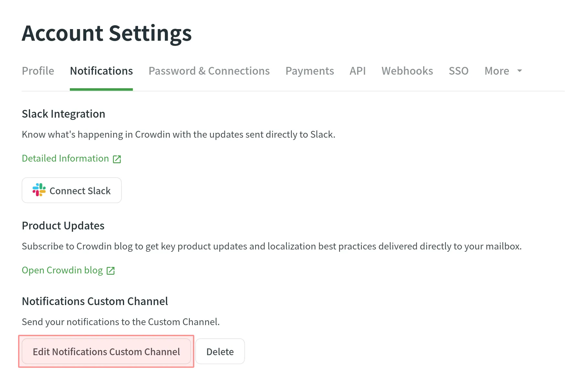Click the Detailed Information link
The image size is (588, 382).
point(65,158)
